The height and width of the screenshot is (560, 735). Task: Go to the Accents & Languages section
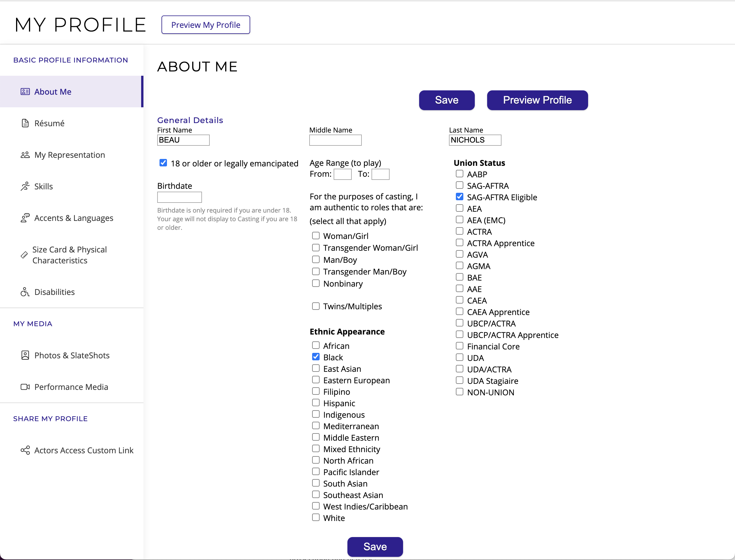point(74,218)
